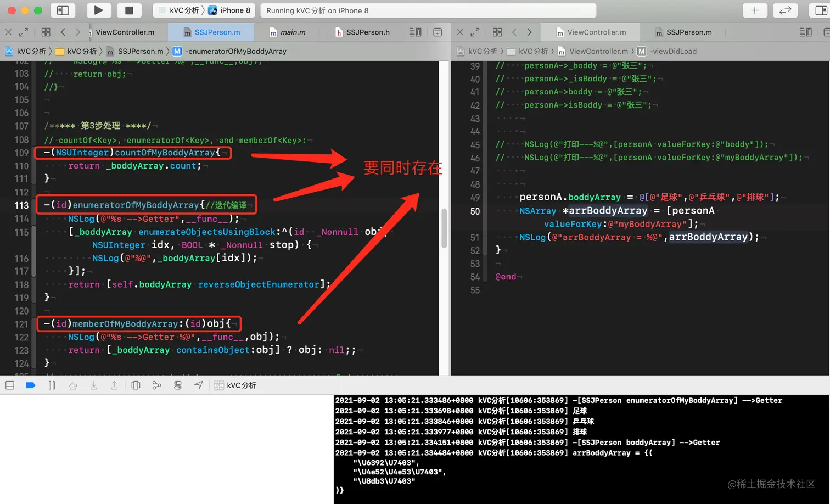Toggle the inspector panel at top right
Screen dimensions: 830x504
pos(820,10)
